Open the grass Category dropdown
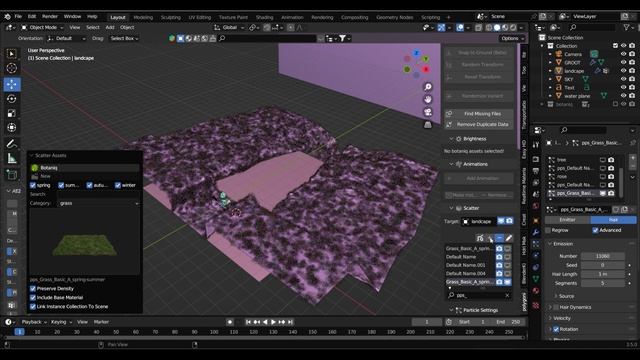The height and width of the screenshot is (360, 640). coord(98,203)
